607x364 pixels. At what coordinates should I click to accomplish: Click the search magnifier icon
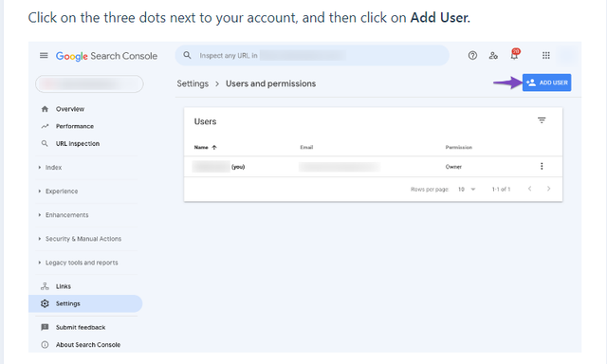(x=188, y=55)
